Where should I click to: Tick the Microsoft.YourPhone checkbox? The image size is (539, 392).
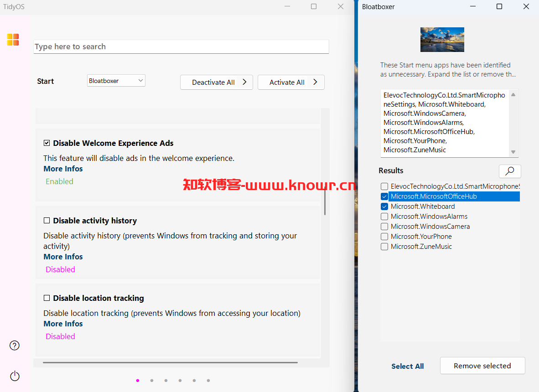coord(384,237)
